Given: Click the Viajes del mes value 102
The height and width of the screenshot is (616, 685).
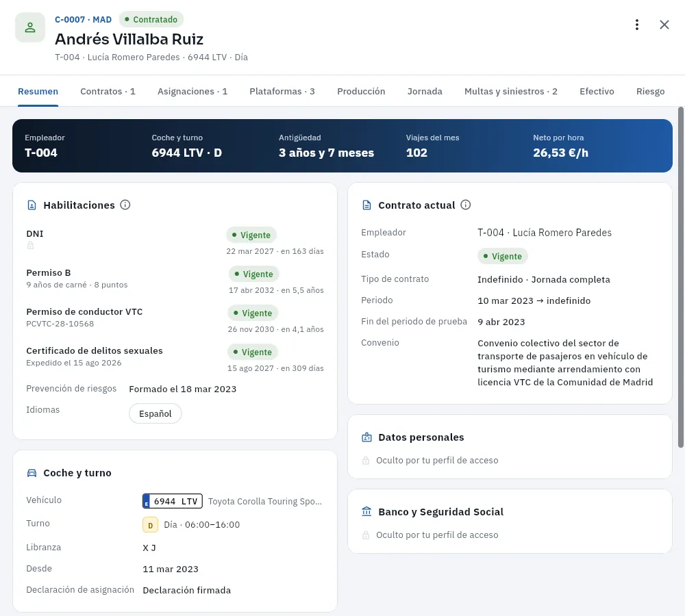Looking at the screenshot, I should [416, 153].
